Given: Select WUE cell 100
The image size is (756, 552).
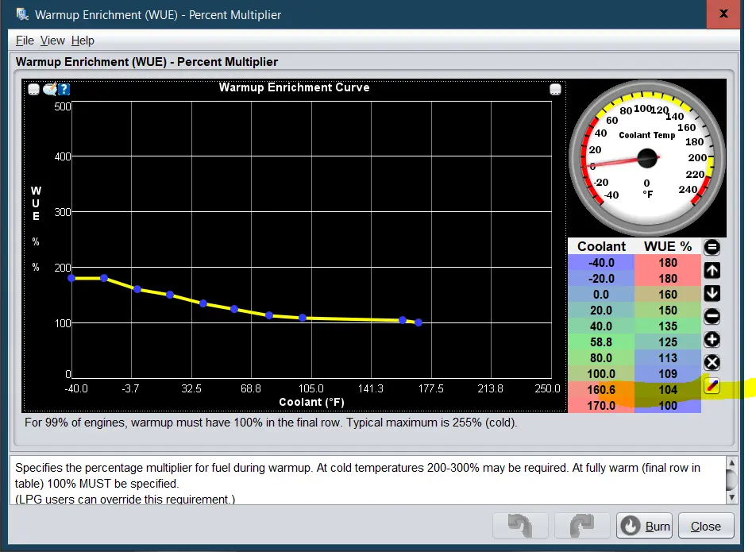Looking at the screenshot, I should click(x=668, y=405).
